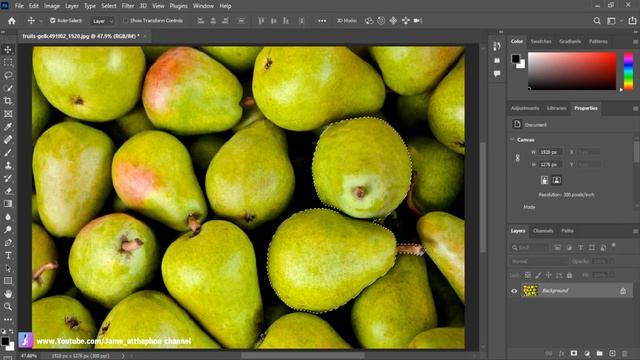
Task: Switch to the Adjustments tab
Action: coord(525,108)
